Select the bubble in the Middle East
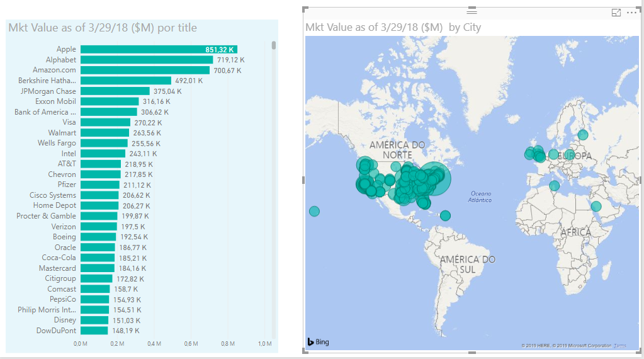644x359 pixels. point(596,206)
